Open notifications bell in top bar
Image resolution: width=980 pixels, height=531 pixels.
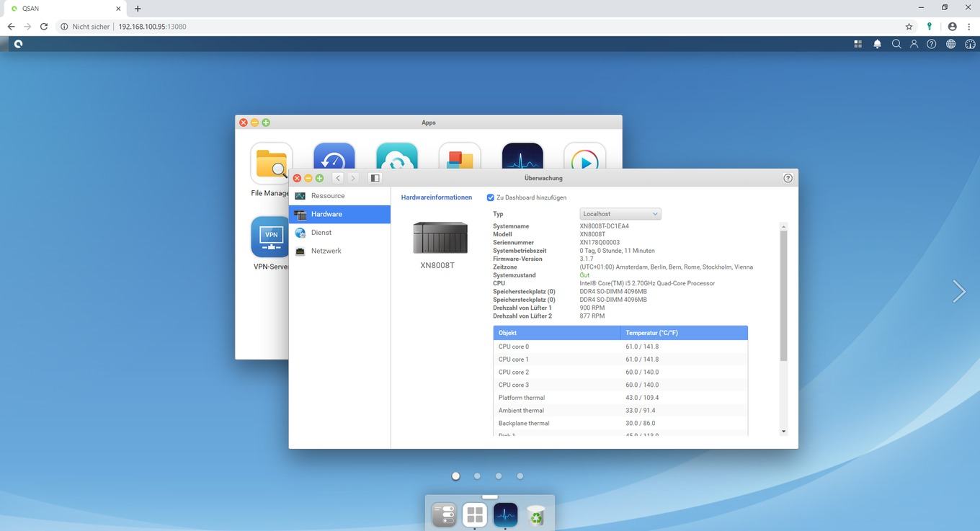877,44
